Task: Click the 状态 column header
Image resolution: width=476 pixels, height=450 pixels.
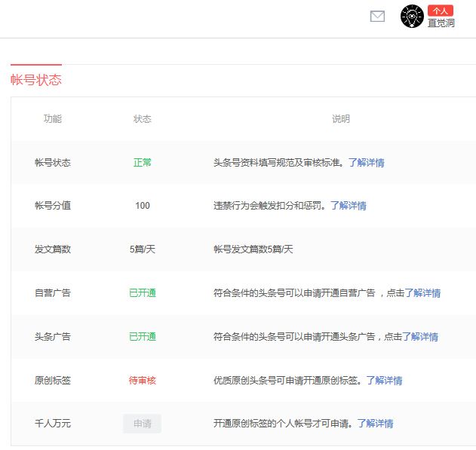Action: pos(143,118)
